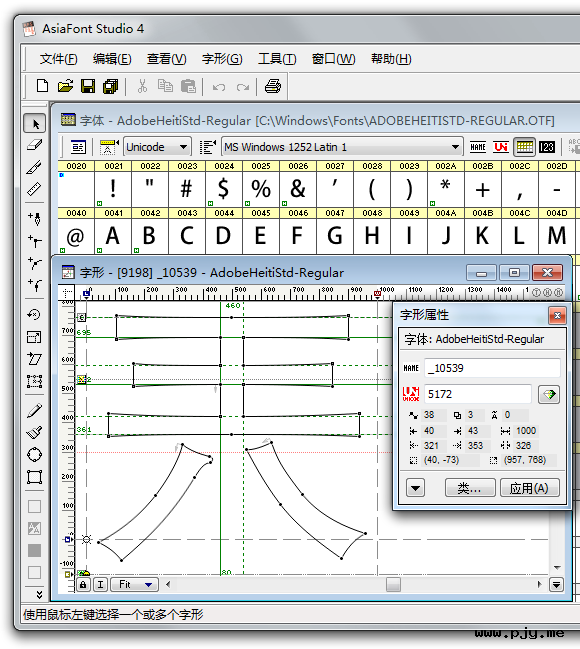Image resolution: width=580 pixels, height=649 pixels.
Task: Open the 工具(T) menu
Action: pos(277,59)
